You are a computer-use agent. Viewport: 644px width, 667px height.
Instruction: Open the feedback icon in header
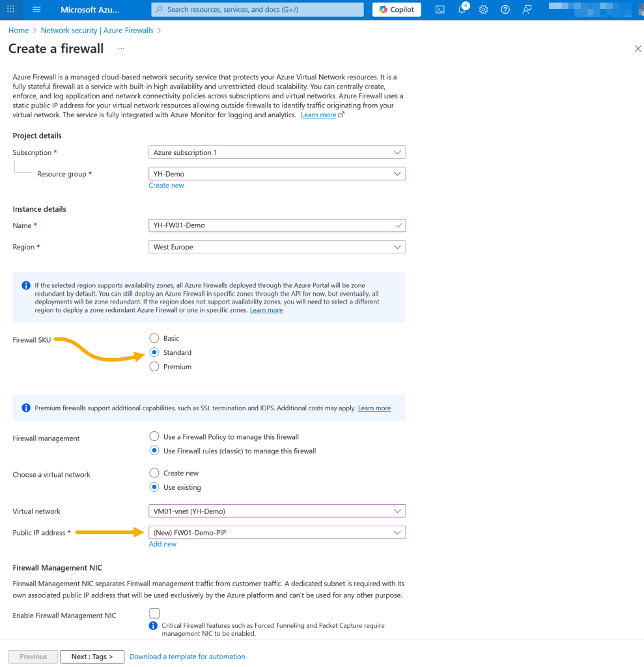coord(527,9)
